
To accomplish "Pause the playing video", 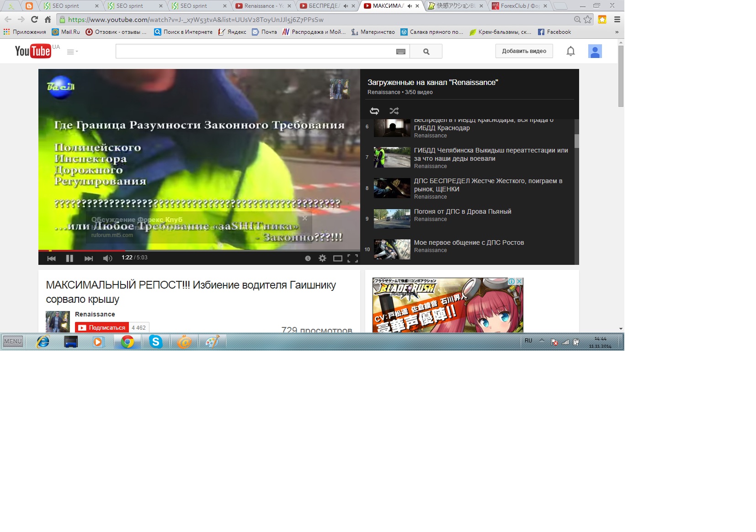I will pyautogui.click(x=69, y=258).
